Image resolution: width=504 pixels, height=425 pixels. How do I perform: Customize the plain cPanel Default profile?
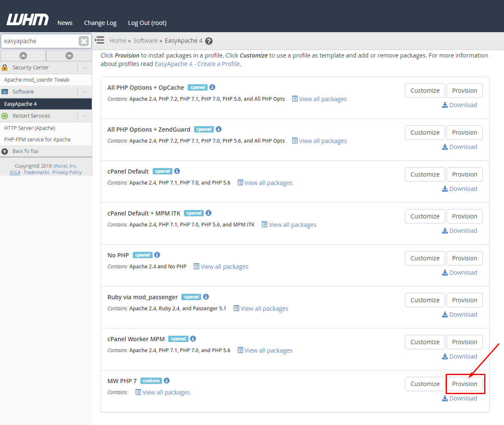[425, 174]
